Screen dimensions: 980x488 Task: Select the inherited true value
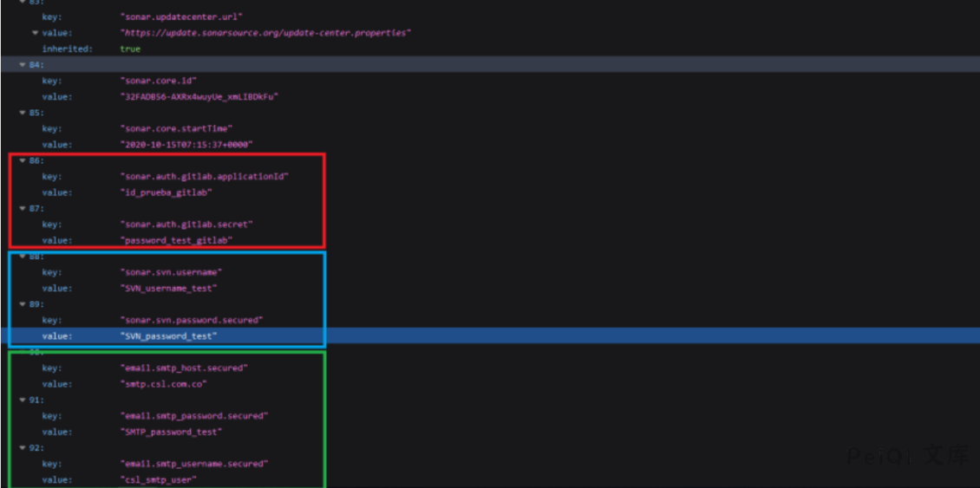click(x=130, y=49)
